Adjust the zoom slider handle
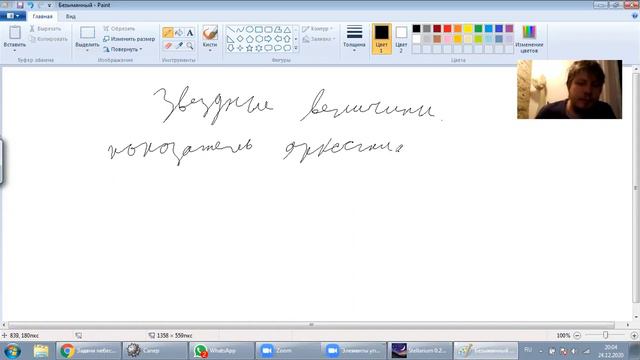640x360 pixels. 606,335
